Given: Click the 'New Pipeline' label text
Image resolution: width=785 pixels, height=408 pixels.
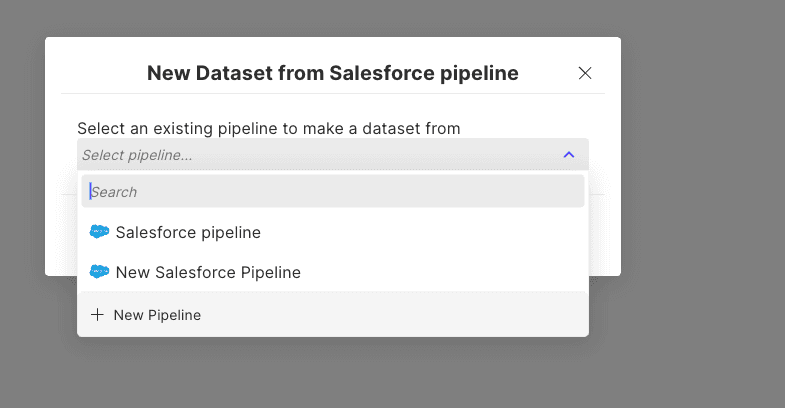Looking at the screenshot, I should click(157, 315).
